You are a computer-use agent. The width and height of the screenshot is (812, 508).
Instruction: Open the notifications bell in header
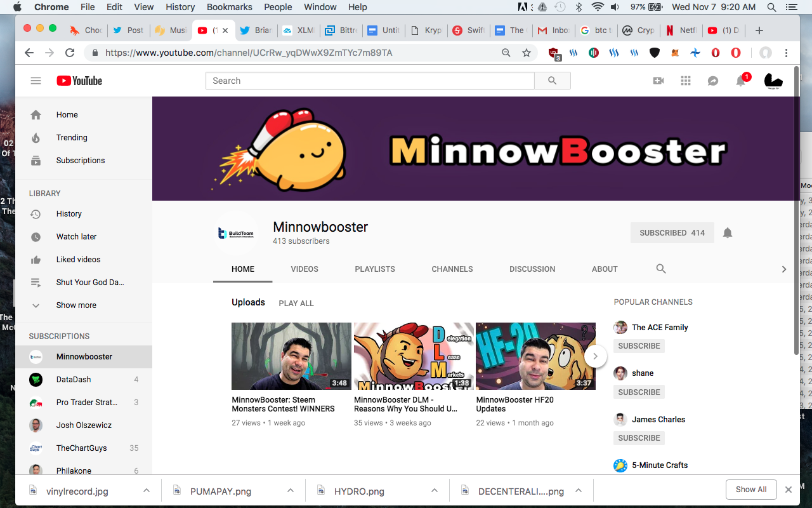point(741,81)
